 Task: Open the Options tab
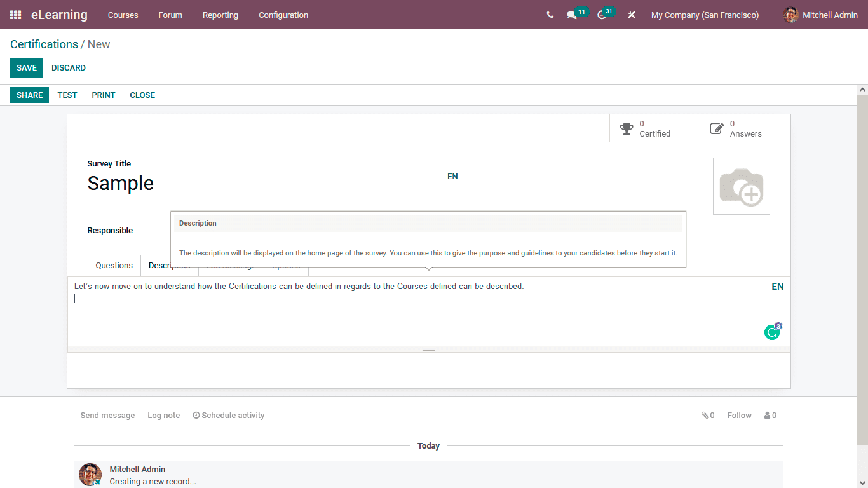point(286,265)
